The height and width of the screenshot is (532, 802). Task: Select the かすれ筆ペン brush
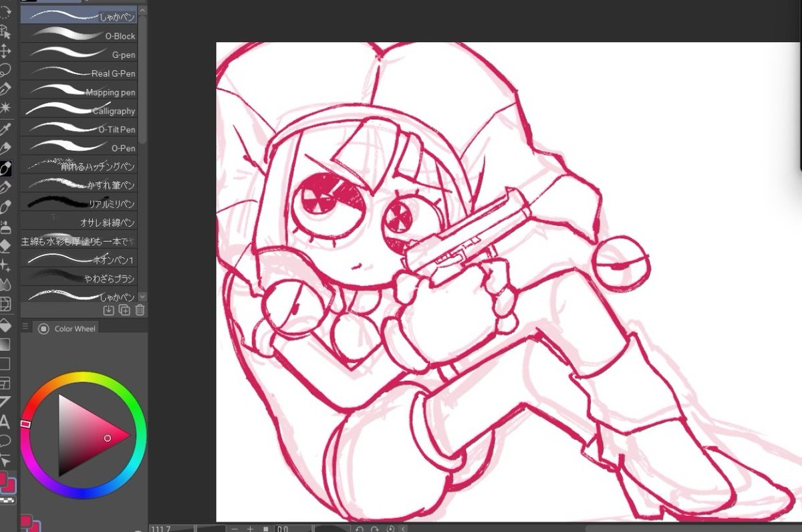pos(79,183)
